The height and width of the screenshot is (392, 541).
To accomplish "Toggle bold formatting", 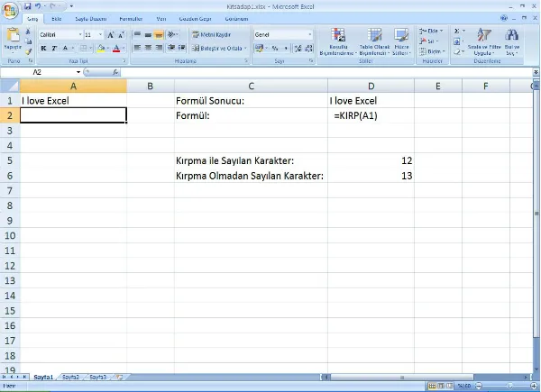I will (x=43, y=49).
